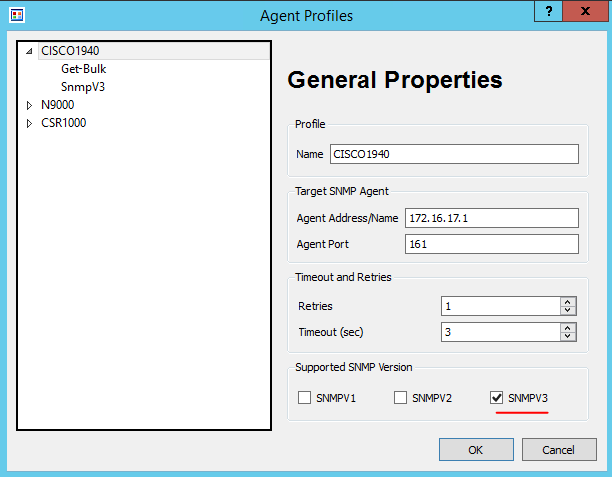This screenshot has height=478, width=612.
Task: Click the Timeout and Retries group label
Action: [343, 277]
